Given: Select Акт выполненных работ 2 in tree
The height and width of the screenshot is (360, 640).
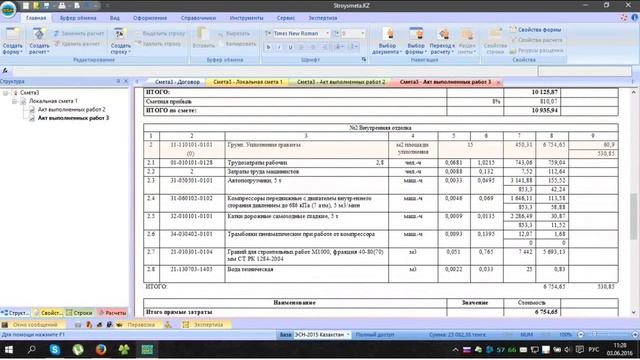Looking at the screenshot, I should click(72, 109).
